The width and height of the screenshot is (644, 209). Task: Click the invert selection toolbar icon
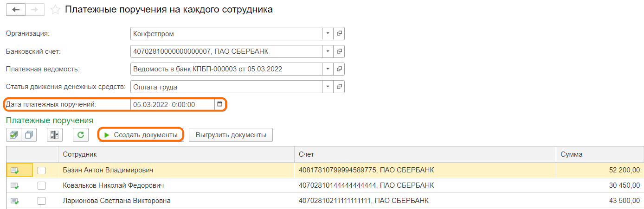point(55,135)
